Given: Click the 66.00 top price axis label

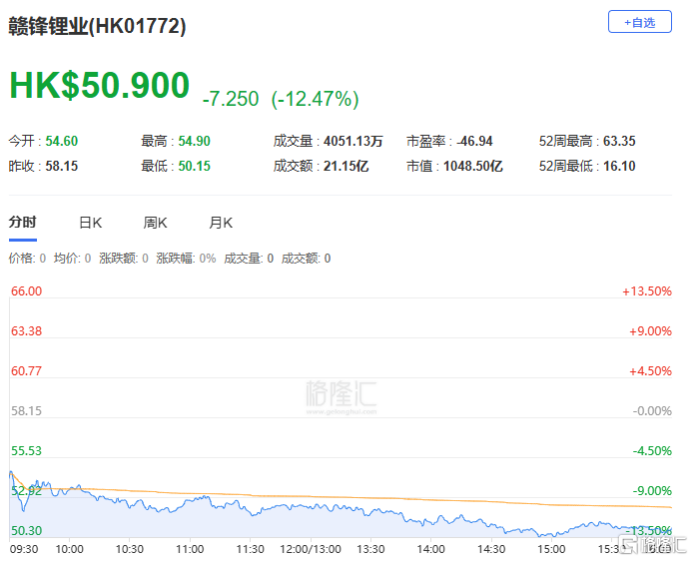Looking at the screenshot, I should (x=25, y=291).
